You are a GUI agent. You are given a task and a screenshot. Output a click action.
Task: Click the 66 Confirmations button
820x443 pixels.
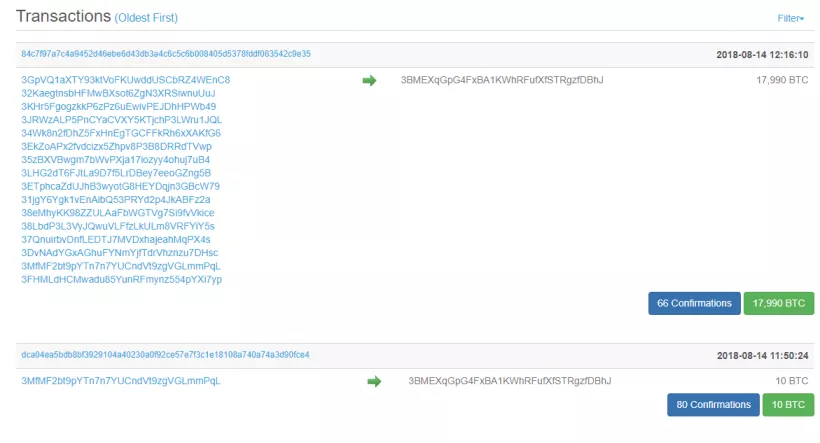click(x=694, y=303)
